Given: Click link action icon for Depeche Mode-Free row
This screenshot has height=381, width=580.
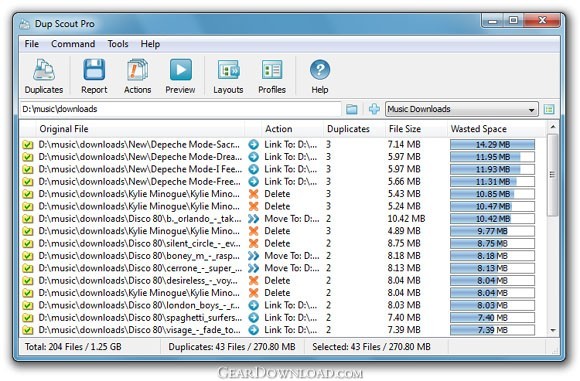Looking at the screenshot, I should 253,182.
